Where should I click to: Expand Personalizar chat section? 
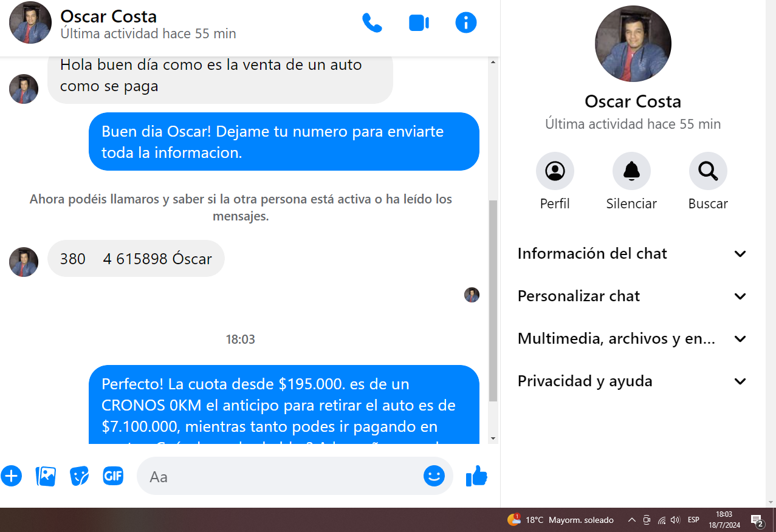coord(632,296)
